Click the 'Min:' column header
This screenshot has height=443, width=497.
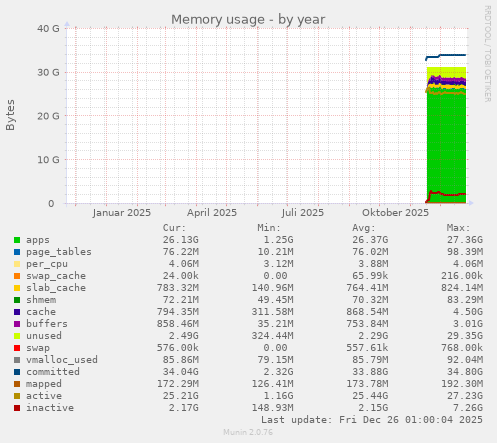pyautogui.click(x=269, y=228)
